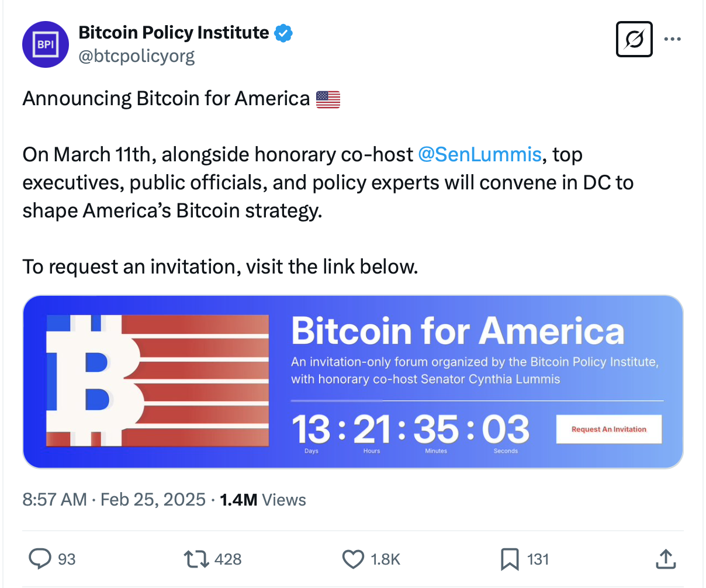Click the Request An Invitation button
The height and width of the screenshot is (588, 706).
coord(608,429)
